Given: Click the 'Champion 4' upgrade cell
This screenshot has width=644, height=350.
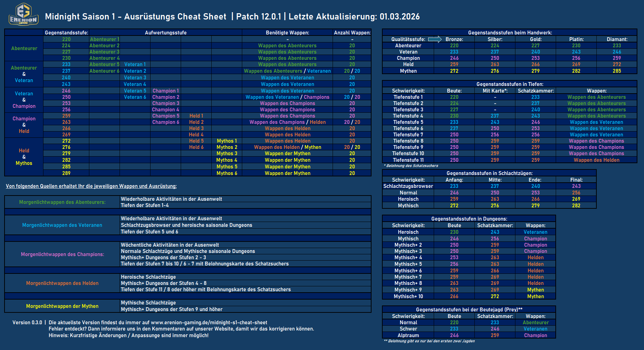Looking at the screenshot, I should pyautogui.click(x=165, y=110).
